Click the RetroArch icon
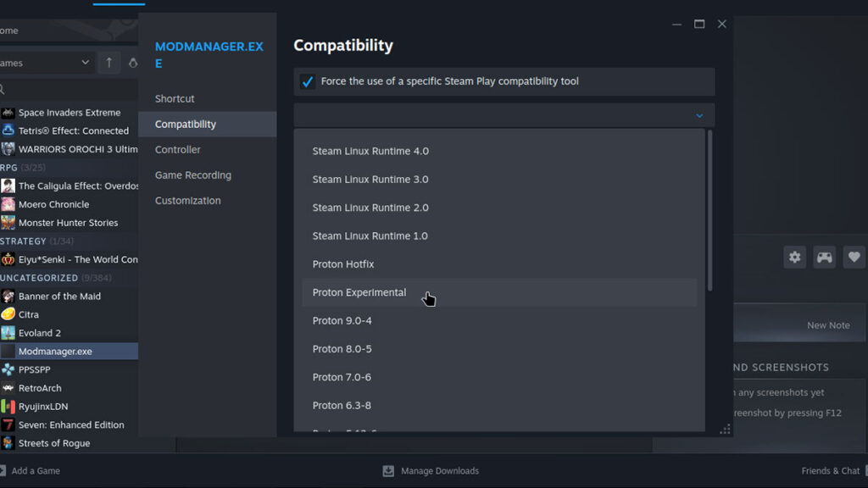 [8, 388]
